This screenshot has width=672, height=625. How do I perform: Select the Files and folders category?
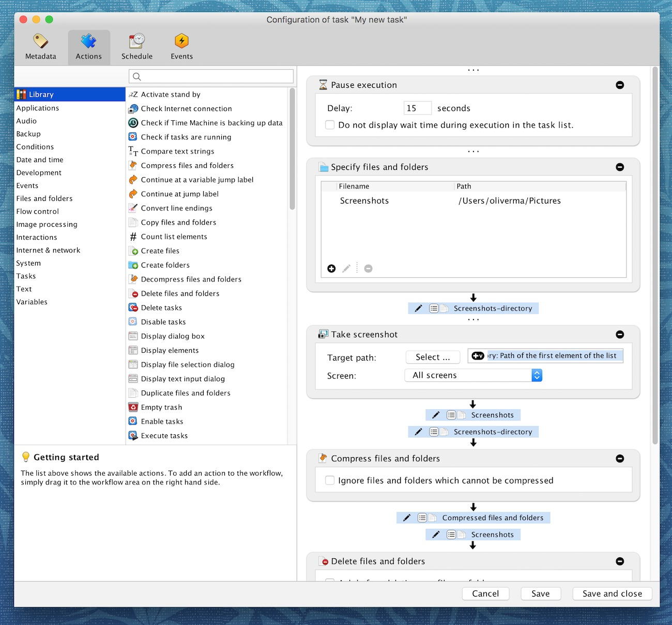44,198
